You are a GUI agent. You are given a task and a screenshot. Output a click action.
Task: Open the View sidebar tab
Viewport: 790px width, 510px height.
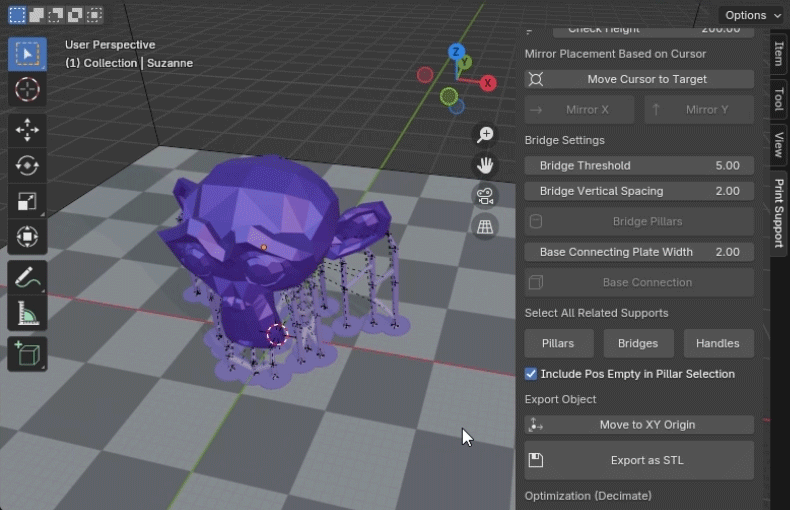(779, 145)
